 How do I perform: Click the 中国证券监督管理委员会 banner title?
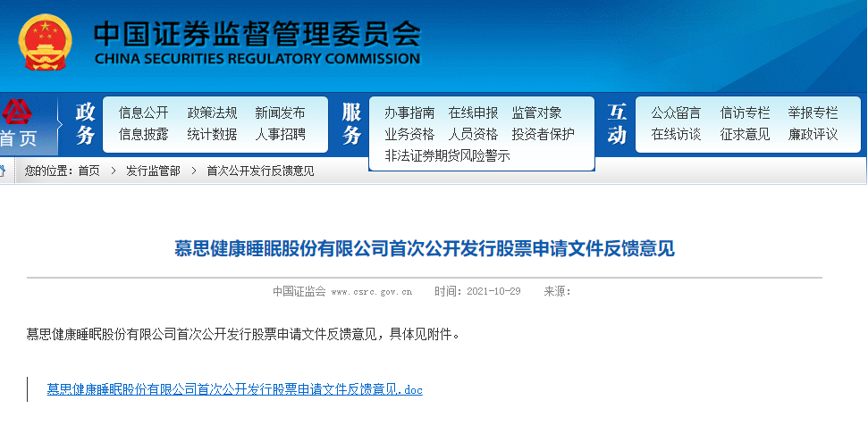(257, 34)
